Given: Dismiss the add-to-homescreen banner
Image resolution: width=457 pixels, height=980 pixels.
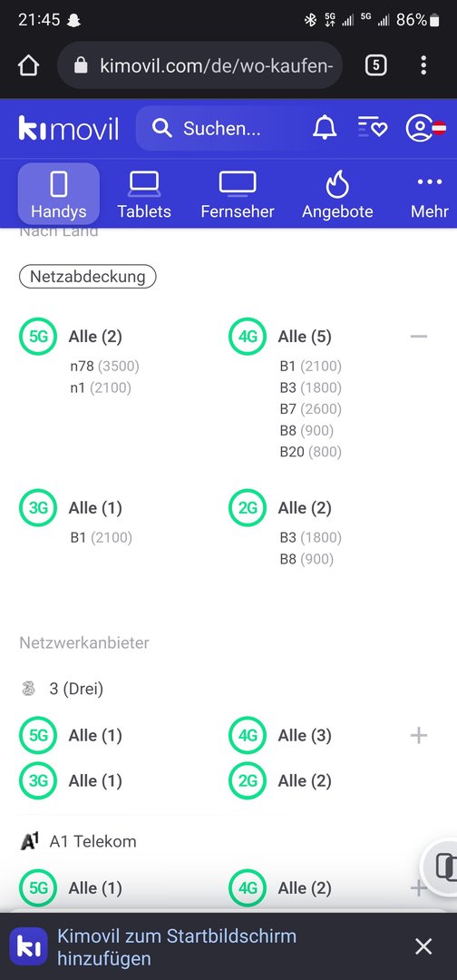Looking at the screenshot, I should (x=423, y=946).
